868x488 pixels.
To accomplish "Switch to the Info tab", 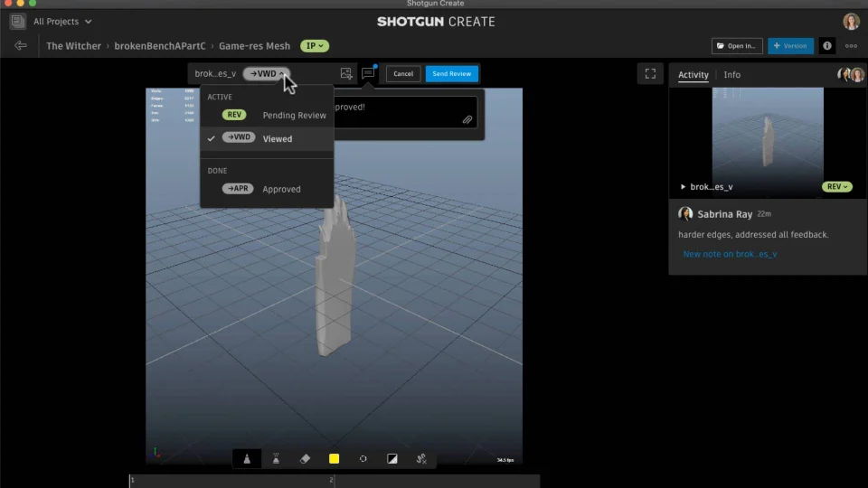I will point(731,75).
